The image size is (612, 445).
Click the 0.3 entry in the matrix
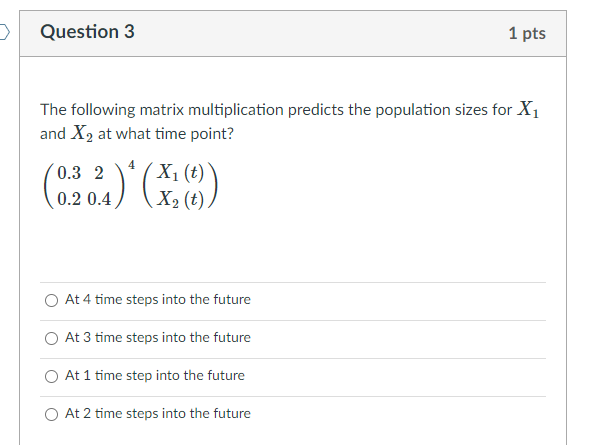[69, 173]
